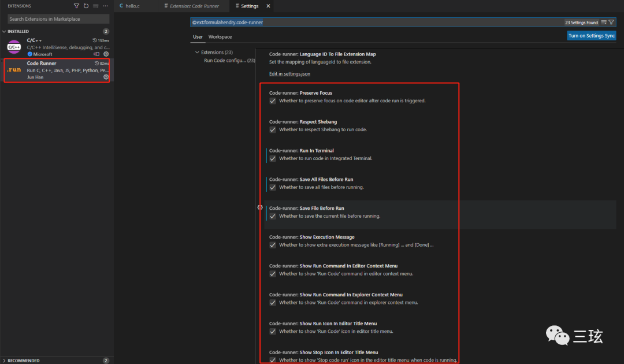This screenshot has width=624, height=364.
Task: Open the Edit in settings.json link
Action: (x=289, y=74)
